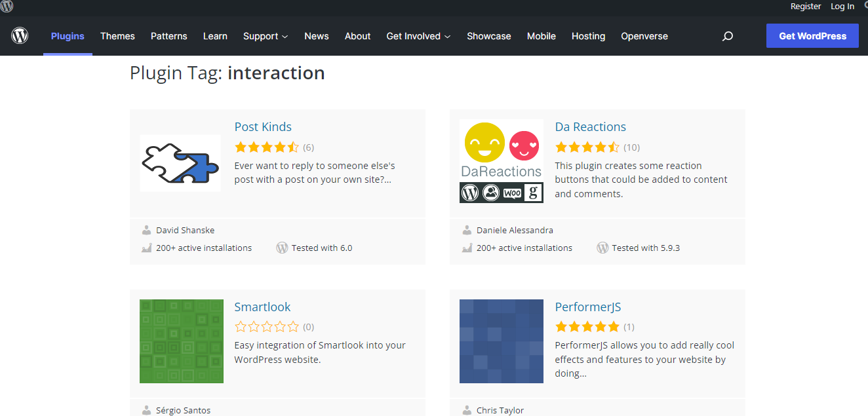
Task: Click the star rating of Da Reactions
Action: pos(587,147)
